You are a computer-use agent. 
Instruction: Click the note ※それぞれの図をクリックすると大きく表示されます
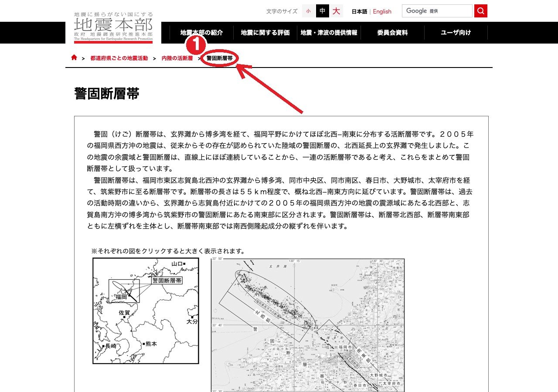[168, 251]
